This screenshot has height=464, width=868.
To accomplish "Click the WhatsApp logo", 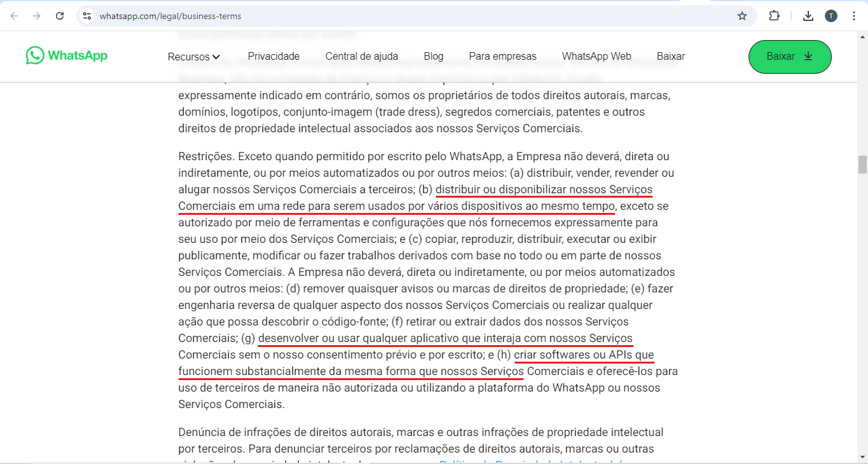I will 67,55.
